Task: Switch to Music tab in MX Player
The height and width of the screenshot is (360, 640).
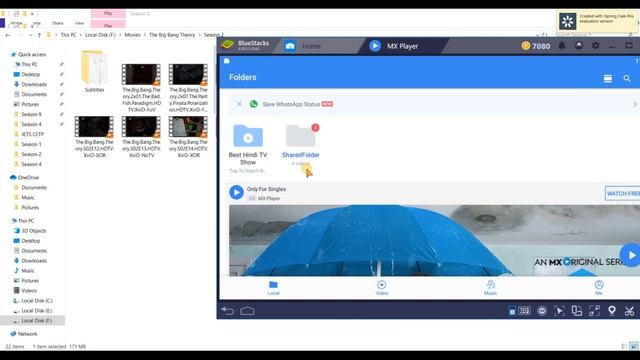Action: pos(491,288)
